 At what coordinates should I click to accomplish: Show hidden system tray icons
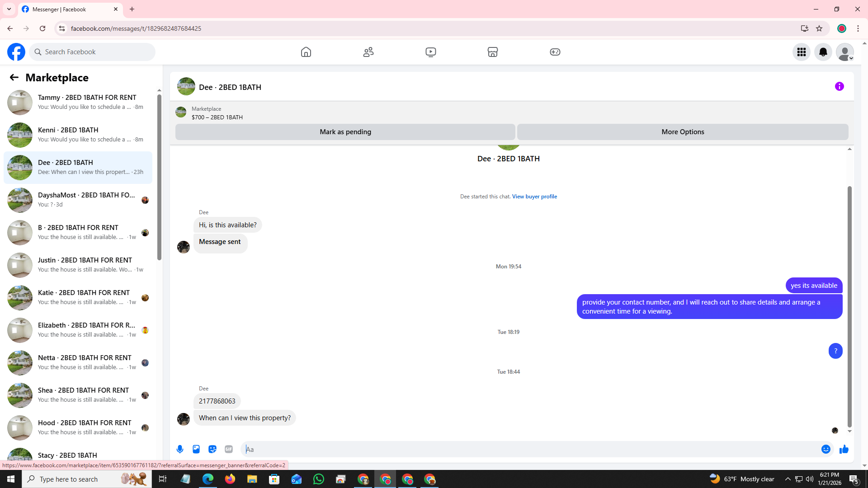788,479
